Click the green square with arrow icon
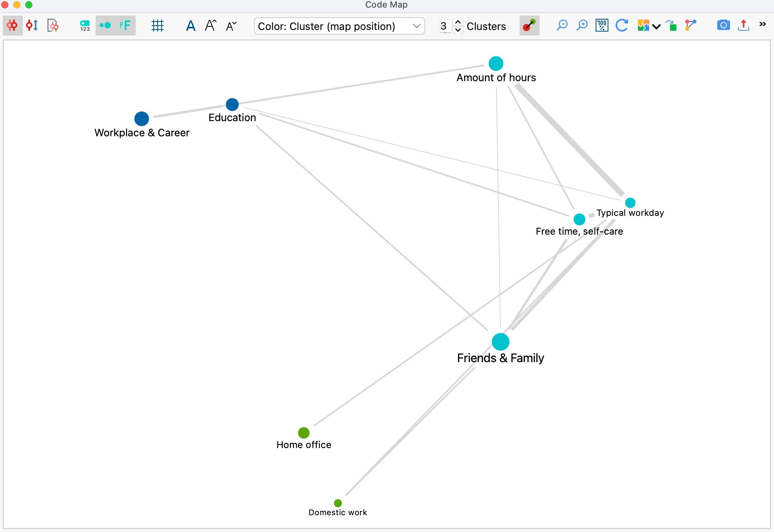 pyautogui.click(x=671, y=26)
